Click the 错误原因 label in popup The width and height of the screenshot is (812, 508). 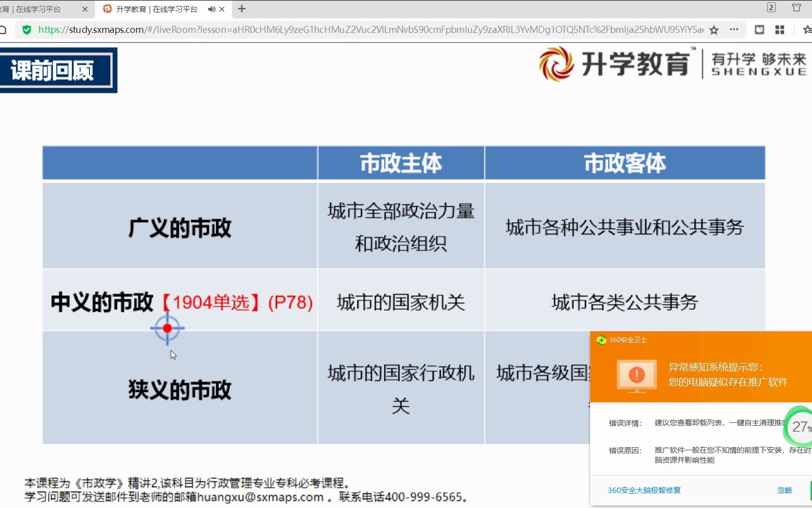coord(625,451)
